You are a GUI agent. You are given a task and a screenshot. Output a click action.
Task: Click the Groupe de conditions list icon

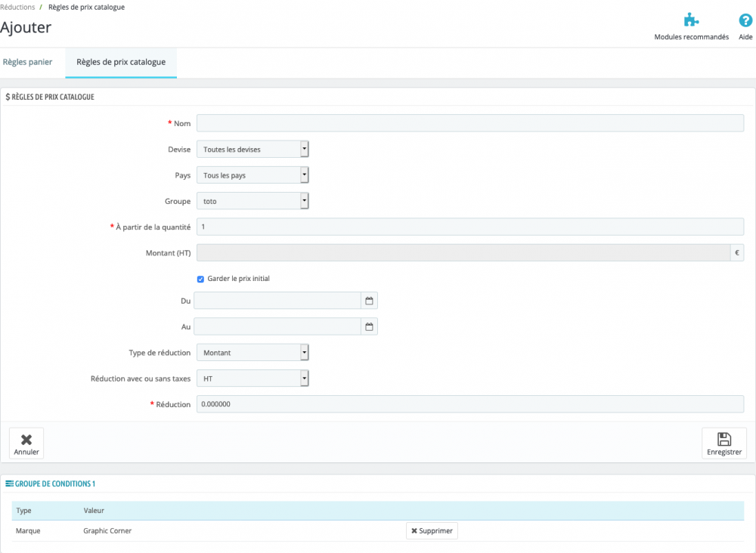coord(9,483)
